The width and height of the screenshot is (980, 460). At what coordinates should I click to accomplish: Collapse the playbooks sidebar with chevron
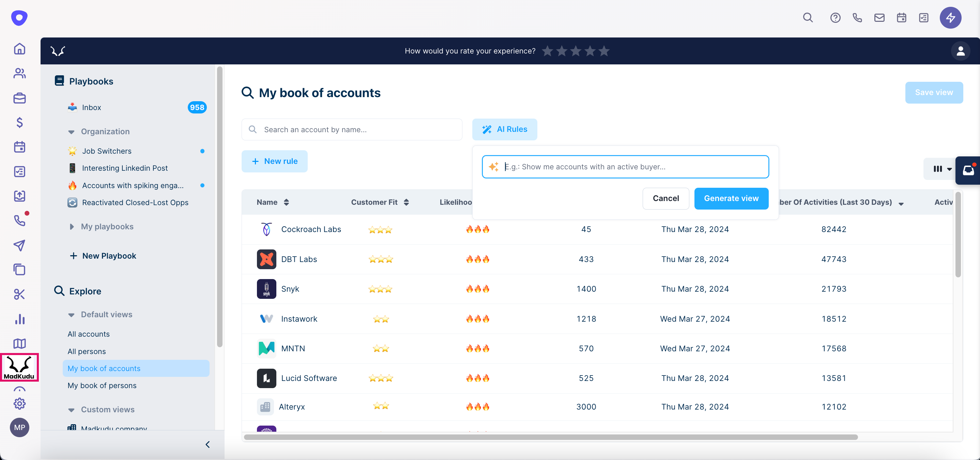click(208, 444)
